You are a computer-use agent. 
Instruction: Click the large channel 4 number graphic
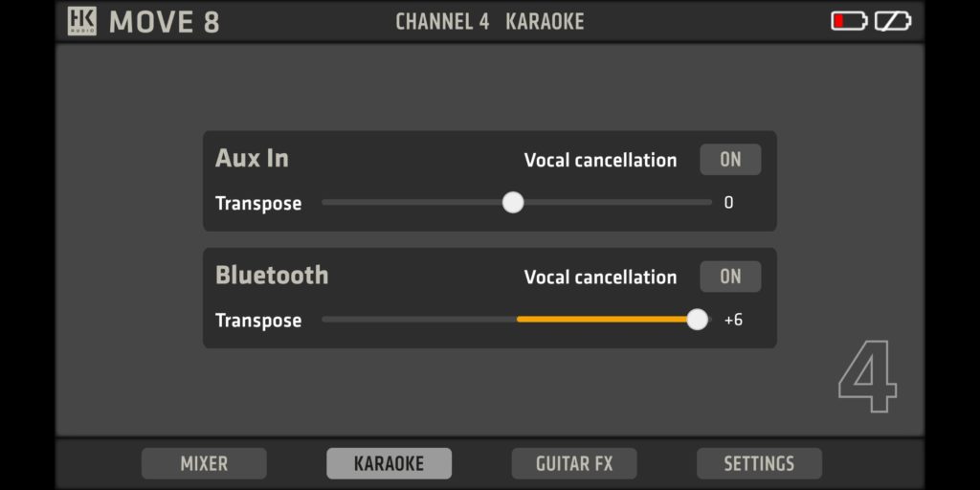click(x=868, y=377)
